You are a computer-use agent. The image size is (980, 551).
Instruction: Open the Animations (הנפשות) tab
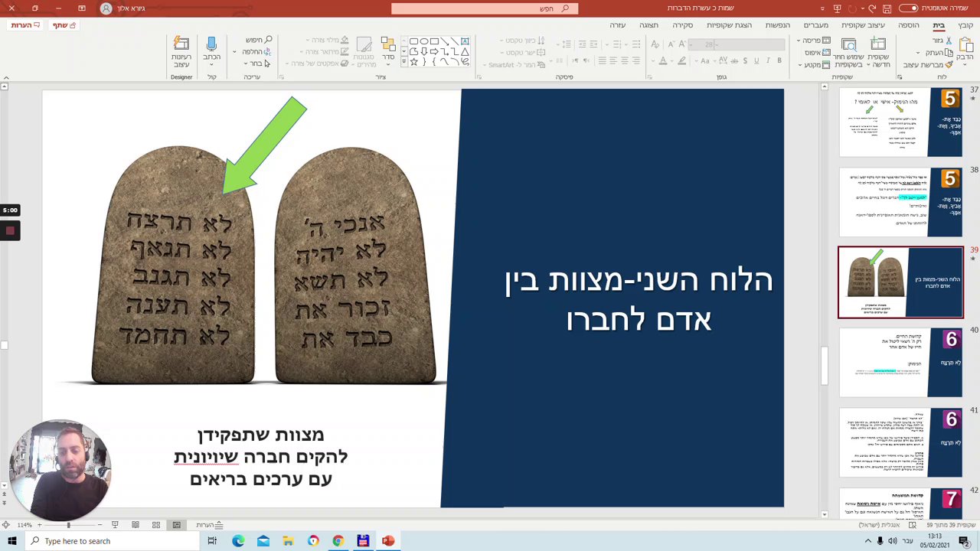pos(777,25)
